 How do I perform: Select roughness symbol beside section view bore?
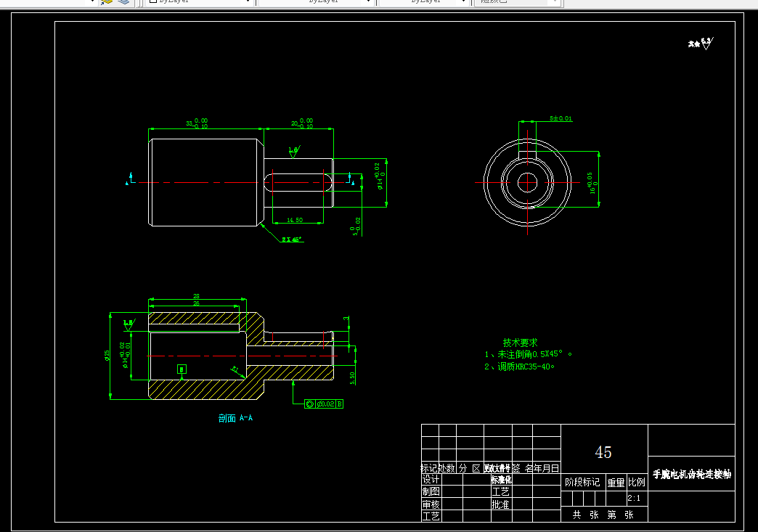click(x=129, y=324)
